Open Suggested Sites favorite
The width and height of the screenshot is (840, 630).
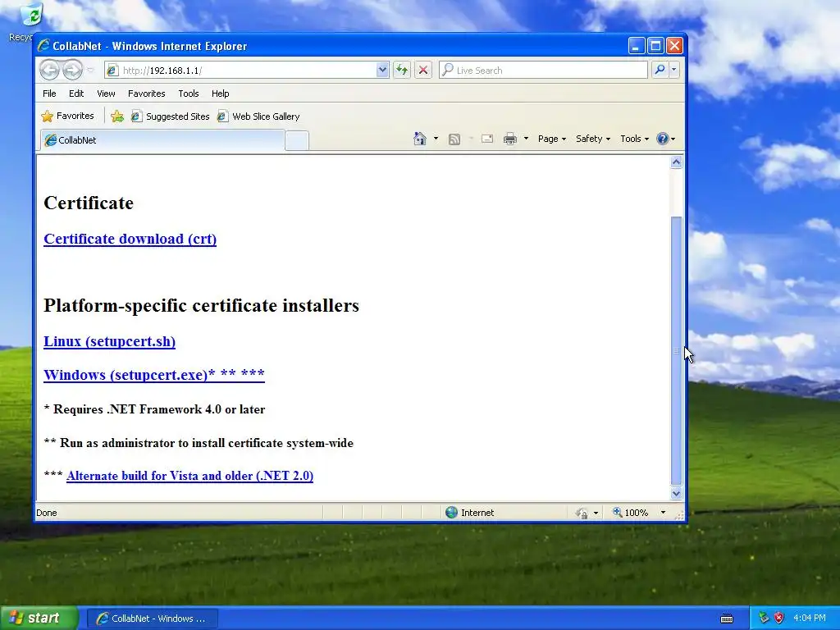coord(171,116)
